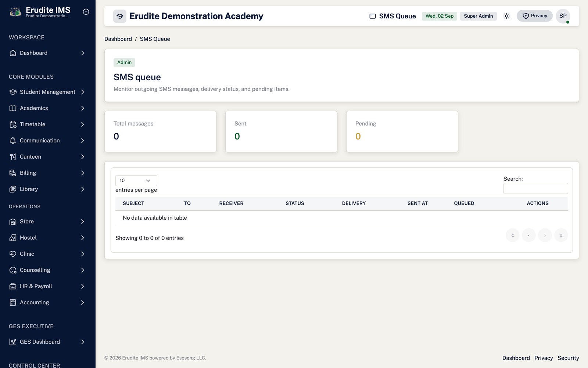This screenshot has height=368, width=588.
Task: Click the Billing coins icon
Action: tap(13, 173)
